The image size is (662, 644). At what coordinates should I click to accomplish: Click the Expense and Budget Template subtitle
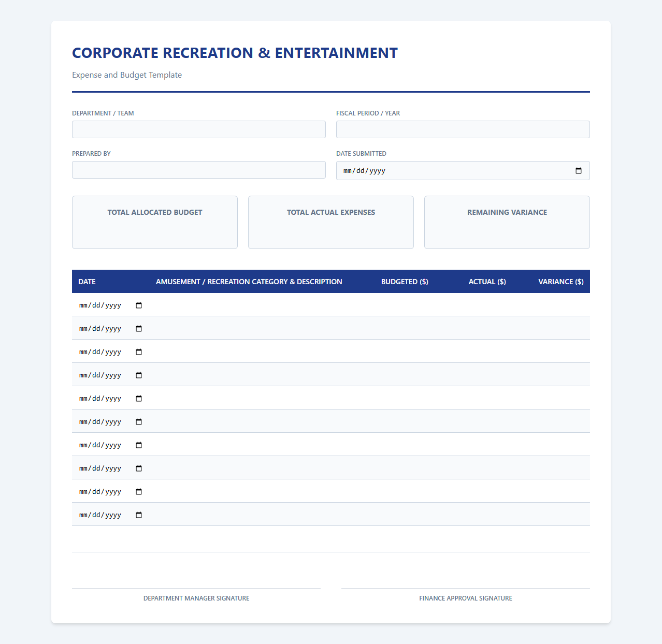coord(127,75)
